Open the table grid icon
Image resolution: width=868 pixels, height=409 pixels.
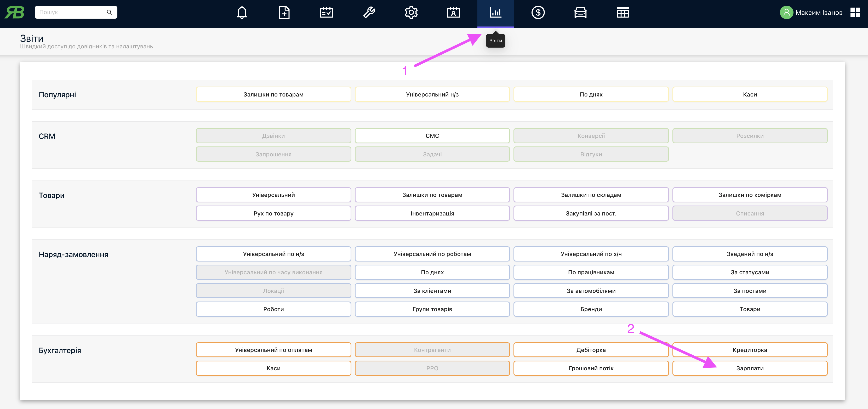click(x=622, y=13)
